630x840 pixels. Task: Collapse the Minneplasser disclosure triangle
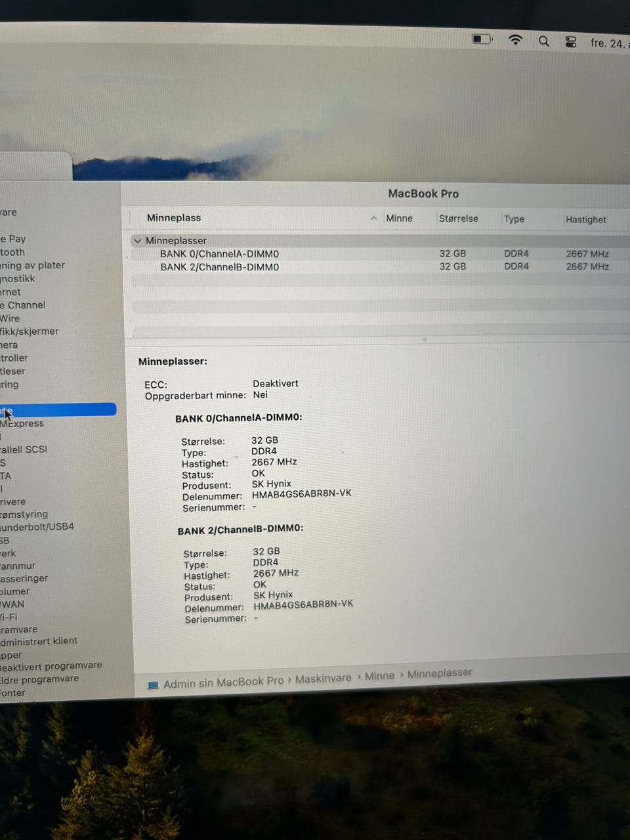(138, 241)
